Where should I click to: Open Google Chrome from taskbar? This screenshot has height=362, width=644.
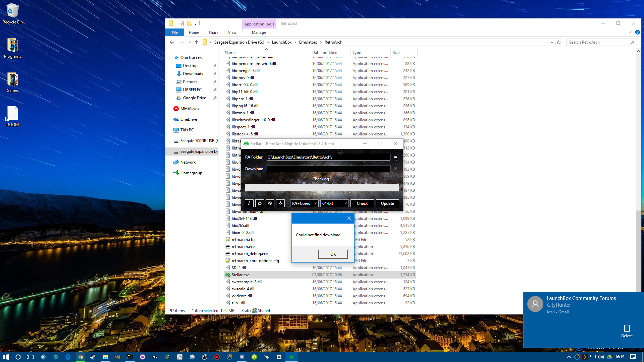80,357
